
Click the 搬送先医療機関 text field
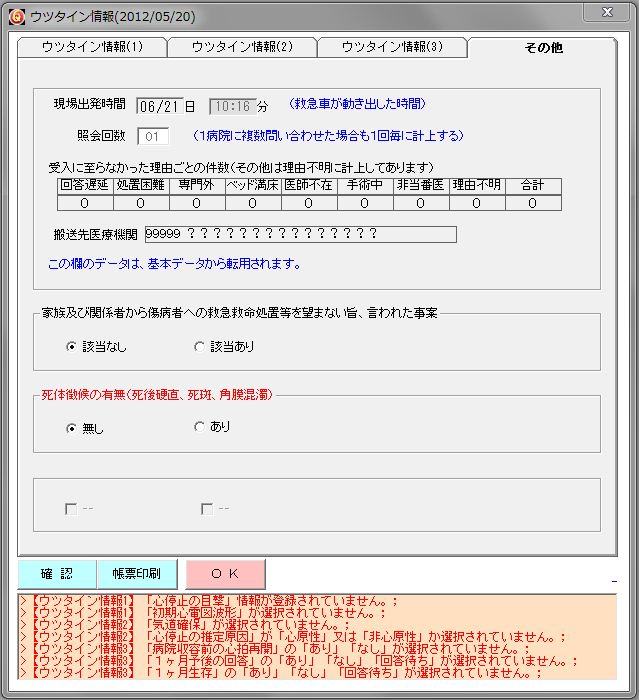point(300,234)
